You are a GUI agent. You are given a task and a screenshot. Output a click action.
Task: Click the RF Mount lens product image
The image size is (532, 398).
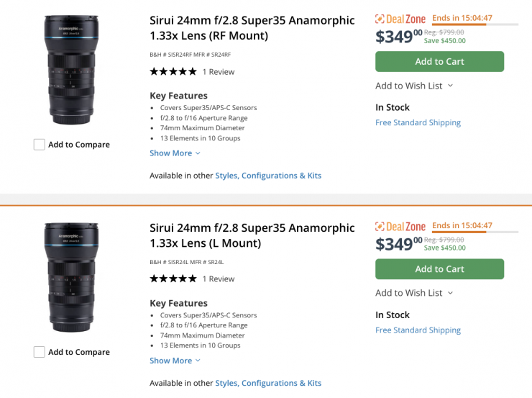[70, 68]
